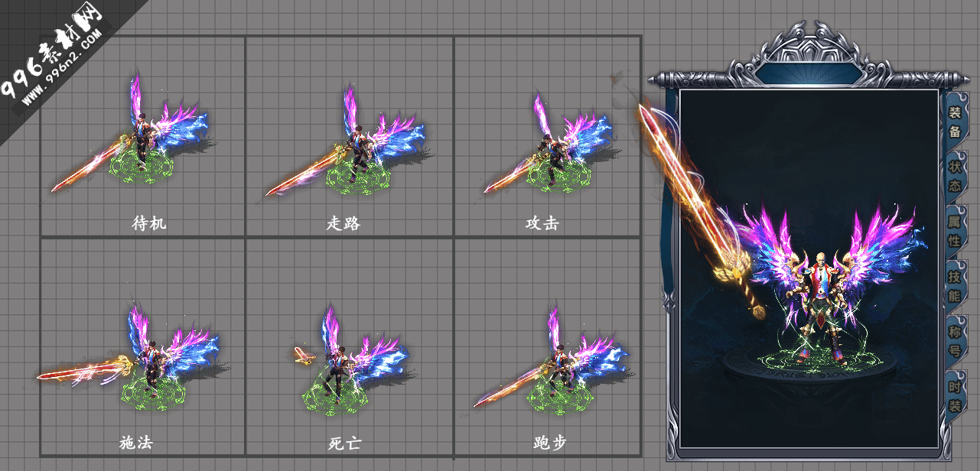
Task: Select the 走路 walking animation preview
Action: (350, 136)
